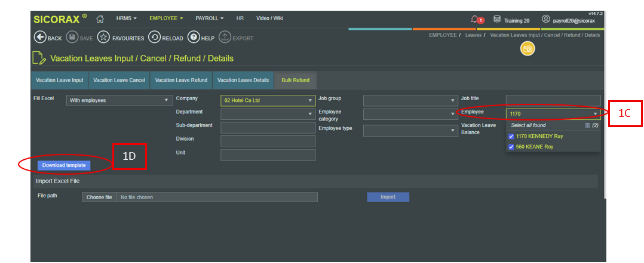The width and height of the screenshot is (644, 263).
Task: Click the SICORAX logo
Action: click(x=60, y=19)
